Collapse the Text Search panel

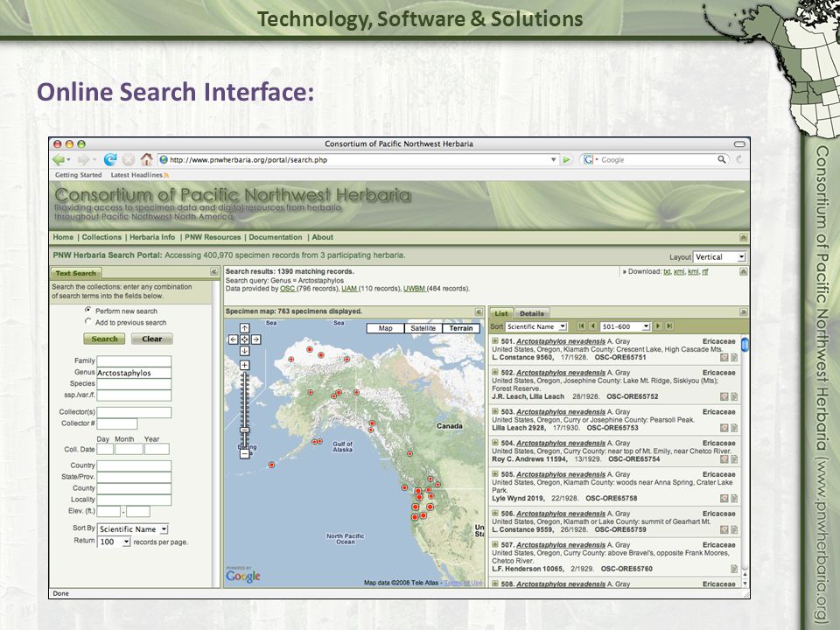coord(213,272)
